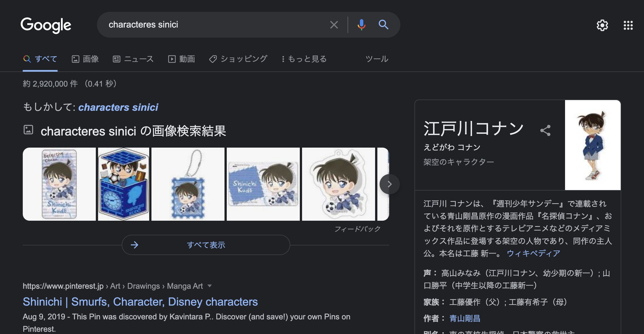Image resolution: width=644 pixels, height=334 pixels.
Task: Share the 江戸川コナン knowledge panel
Action: (545, 130)
